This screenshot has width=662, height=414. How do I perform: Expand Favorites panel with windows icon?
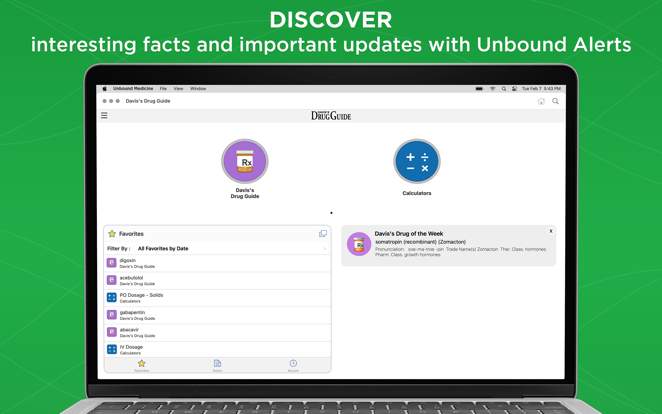323,233
